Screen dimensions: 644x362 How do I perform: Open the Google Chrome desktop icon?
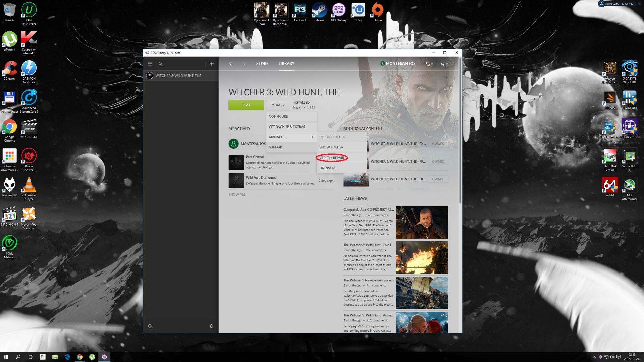(x=10, y=131)
